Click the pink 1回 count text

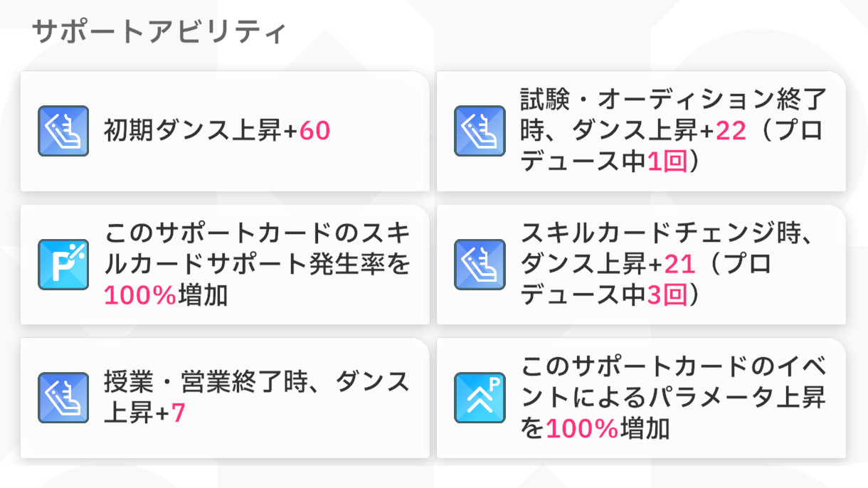click(667, 162)
